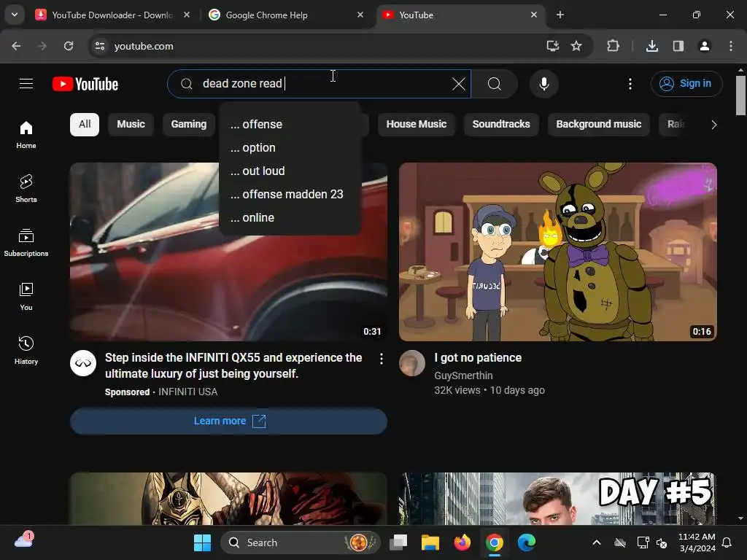Open the GuySmerthin channel link

click(463, 376)
